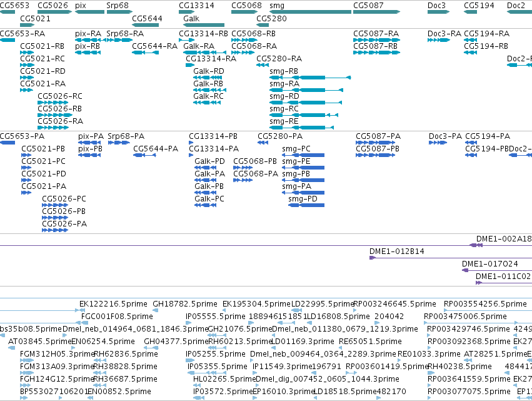Click the IP05555.5prime label

[216, 317]
